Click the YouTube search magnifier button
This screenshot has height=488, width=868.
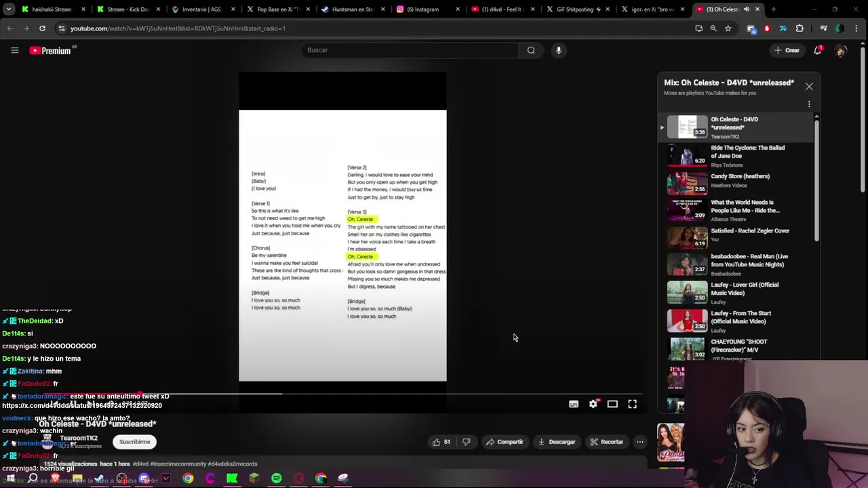pos(531,50)
